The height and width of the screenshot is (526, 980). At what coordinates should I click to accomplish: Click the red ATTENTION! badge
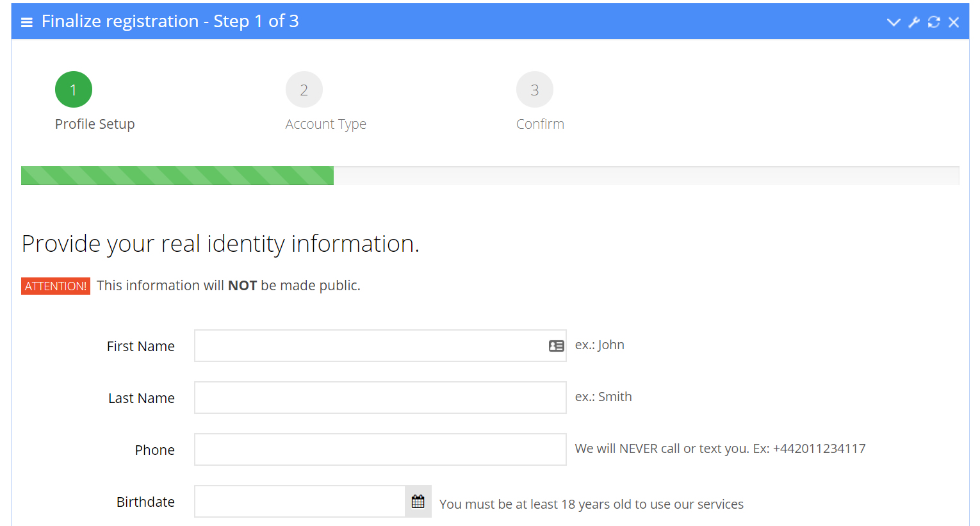click(x=56, y=286)
